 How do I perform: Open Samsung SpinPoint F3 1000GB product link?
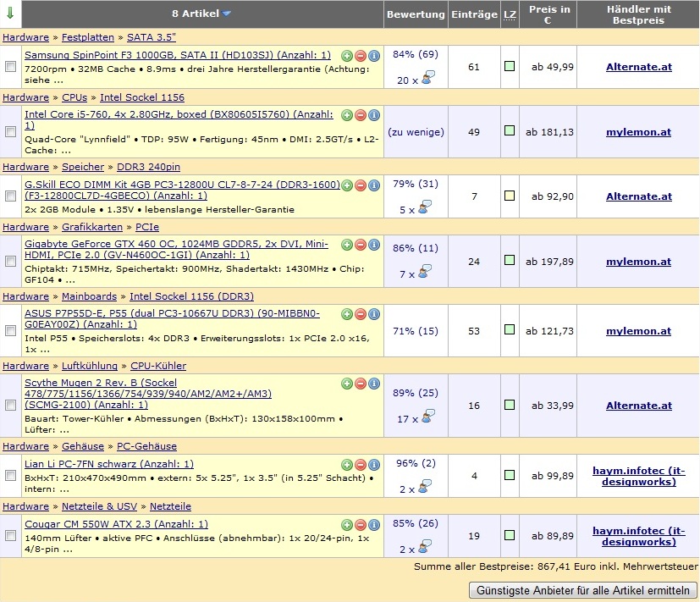tap(178, 55)
